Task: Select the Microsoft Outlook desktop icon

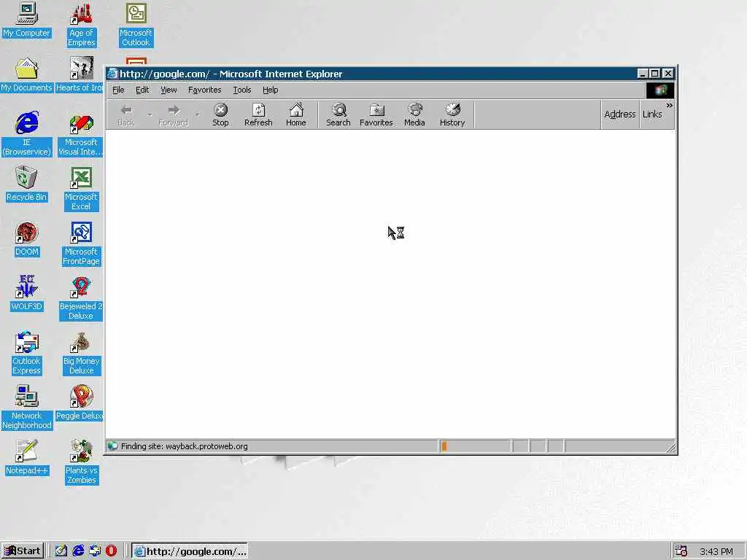Action: coord(136,25)
